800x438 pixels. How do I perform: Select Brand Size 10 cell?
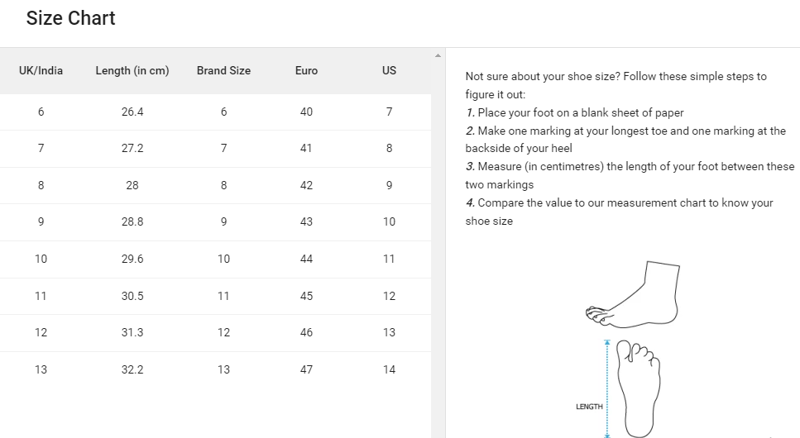tap(224, 259)
